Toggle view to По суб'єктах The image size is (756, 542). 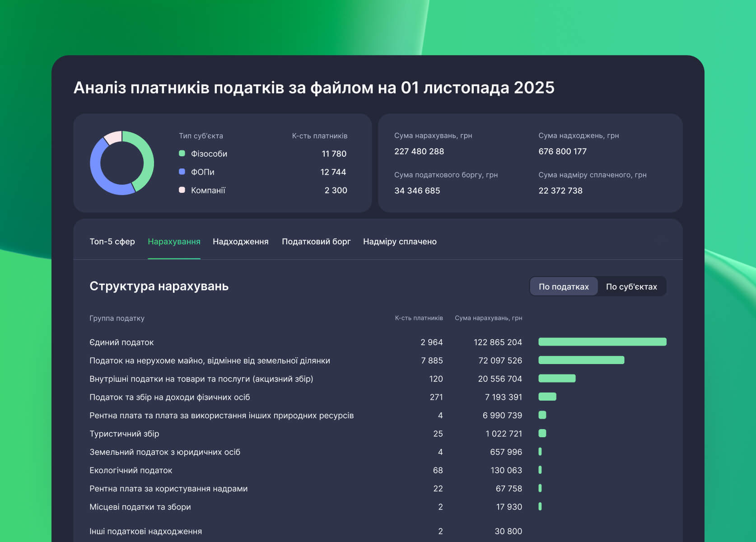(x=631, y=286)
